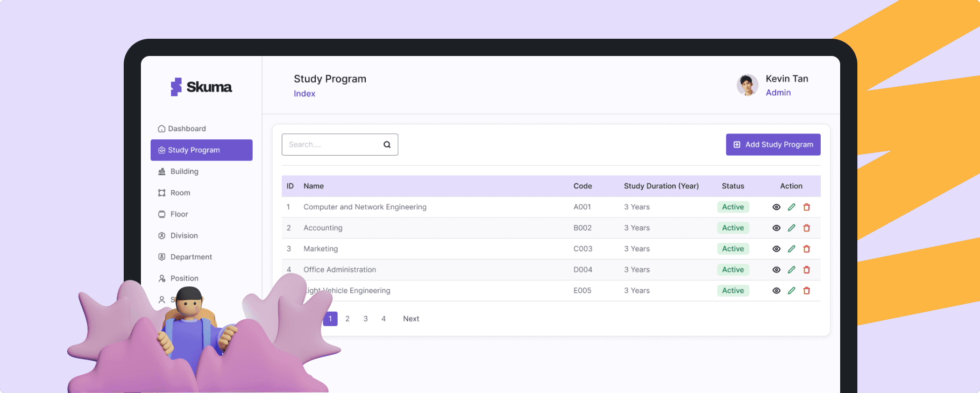Delete Office Administration program
The height and width of the screenshot is (393, 980).
pos(806,270)
